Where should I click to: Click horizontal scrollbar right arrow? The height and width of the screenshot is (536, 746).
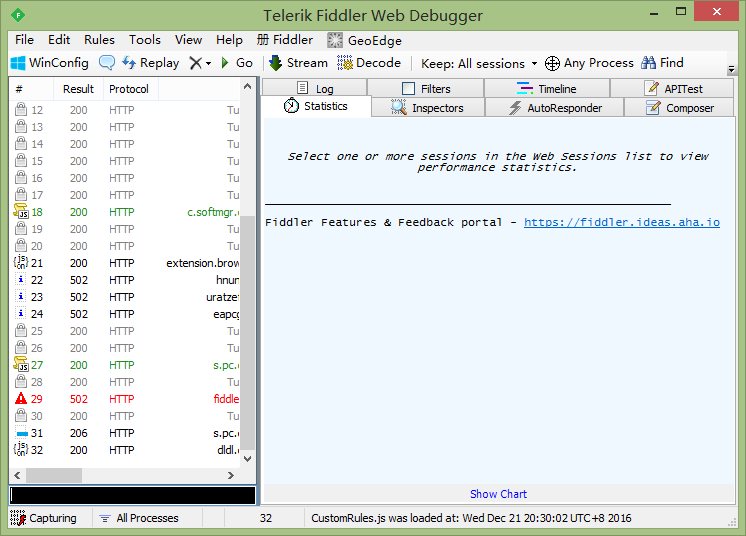[231, 475]
